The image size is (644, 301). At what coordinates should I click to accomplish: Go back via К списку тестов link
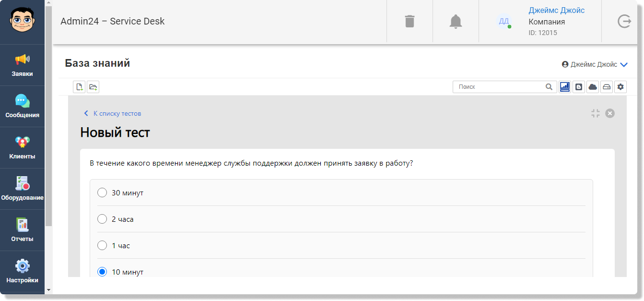[112, 113]
